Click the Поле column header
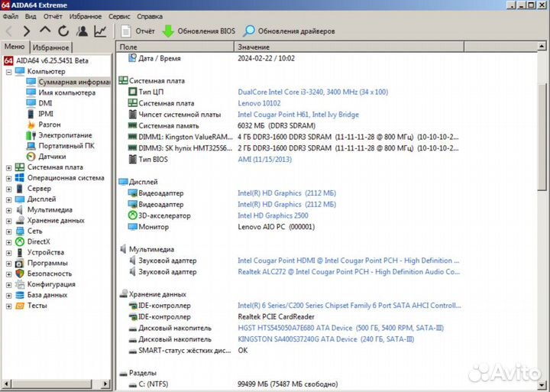550x392 pixels. pos(175,47)
